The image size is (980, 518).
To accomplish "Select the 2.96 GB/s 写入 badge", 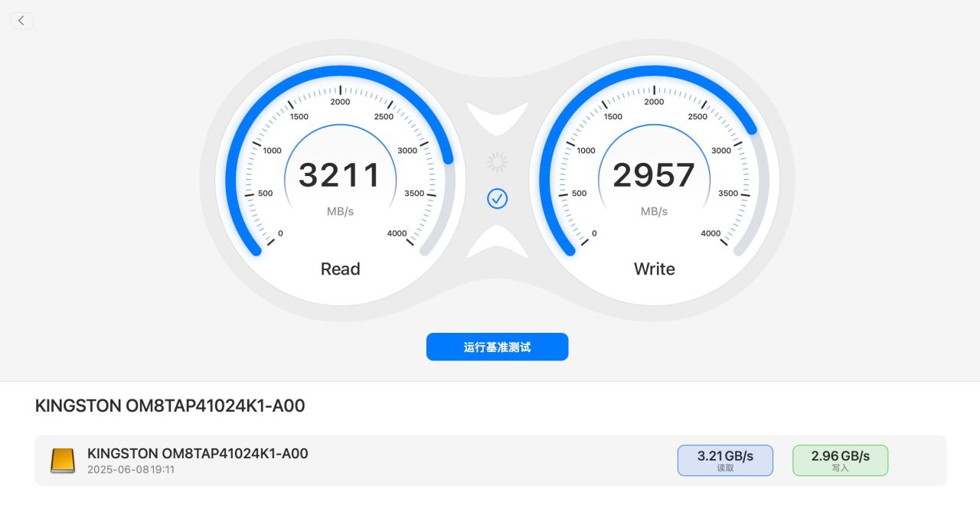I will [840, 461].
